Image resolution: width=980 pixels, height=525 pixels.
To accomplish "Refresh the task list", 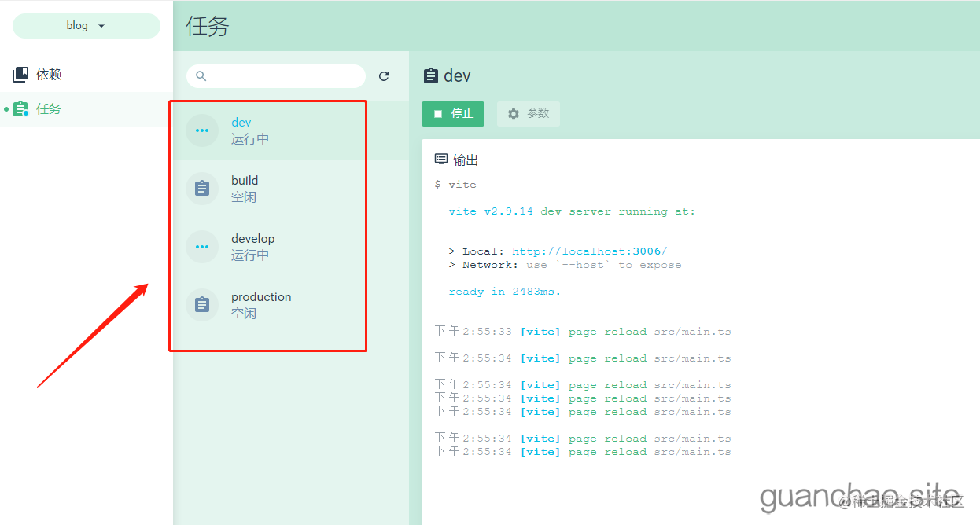I will 384,76.
